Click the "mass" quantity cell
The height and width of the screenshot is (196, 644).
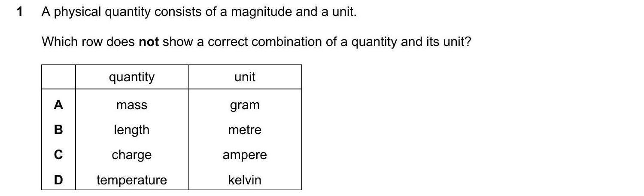click(x=132, y=105)
